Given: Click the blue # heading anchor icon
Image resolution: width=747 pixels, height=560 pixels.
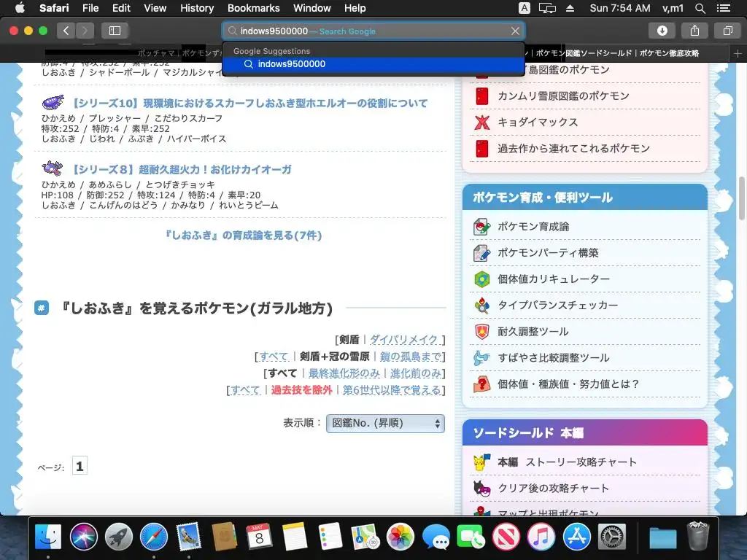Looking at the screenshot, I should click(x=42, y=308).
